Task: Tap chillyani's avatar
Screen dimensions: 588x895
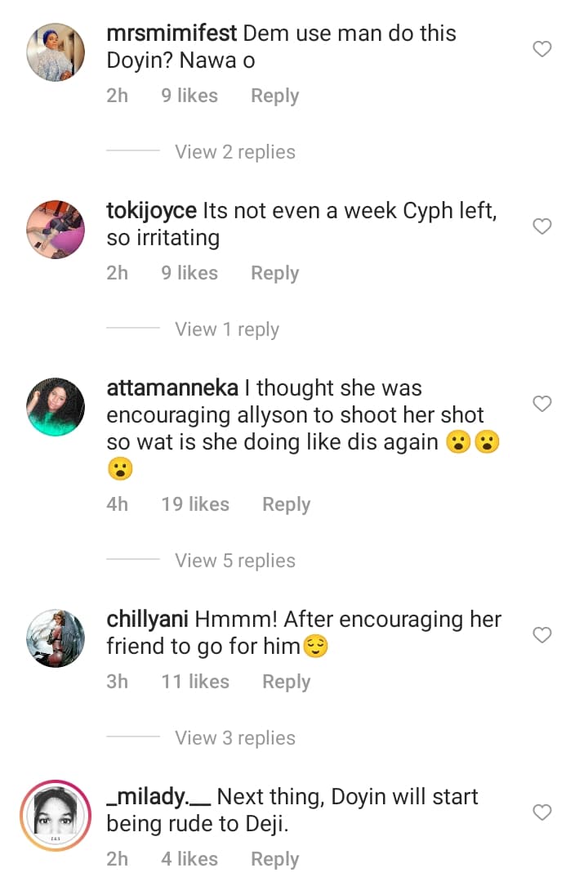Action: [x=56, y=638]
